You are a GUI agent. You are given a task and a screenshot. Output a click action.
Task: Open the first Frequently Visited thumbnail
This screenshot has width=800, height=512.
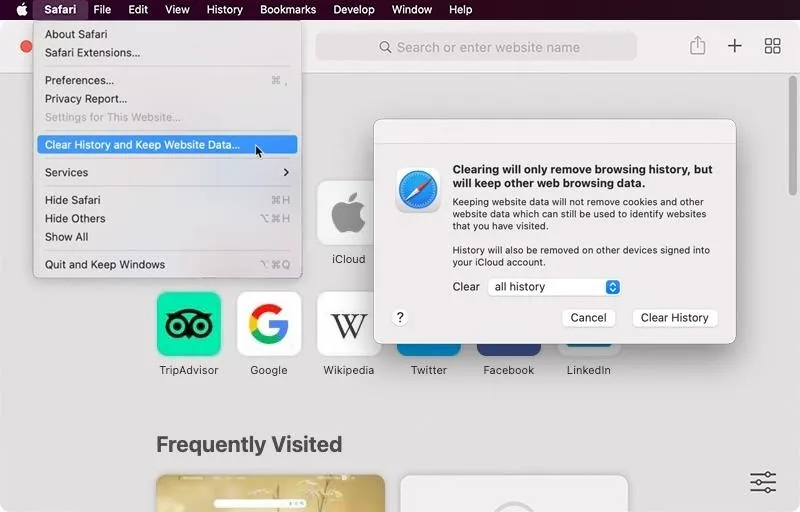pyautogui.click(x=270, y=493)
